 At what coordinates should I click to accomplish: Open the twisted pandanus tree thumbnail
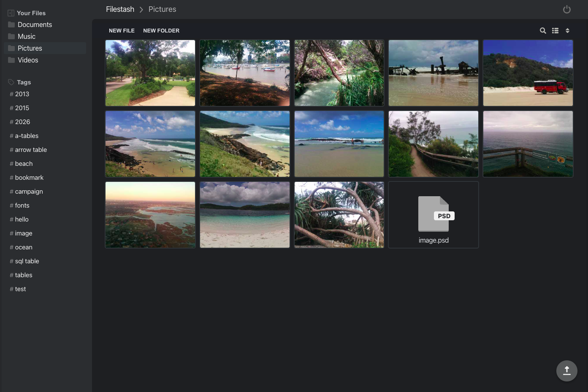(x=339, y=215)
